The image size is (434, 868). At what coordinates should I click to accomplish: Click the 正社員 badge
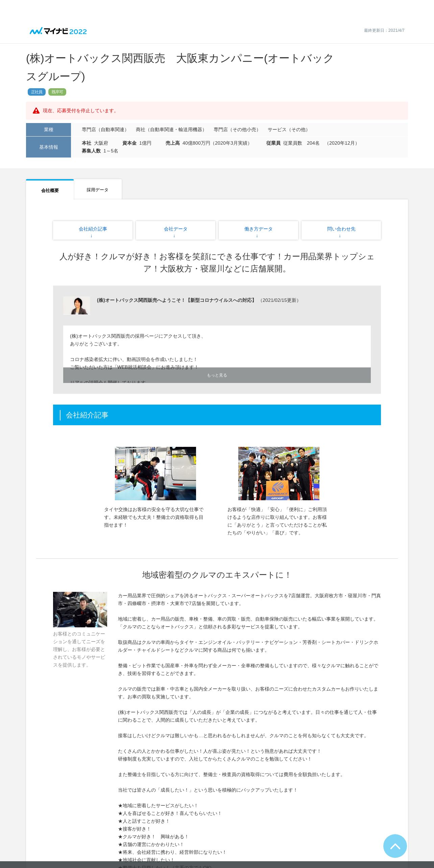coord(37,92)
